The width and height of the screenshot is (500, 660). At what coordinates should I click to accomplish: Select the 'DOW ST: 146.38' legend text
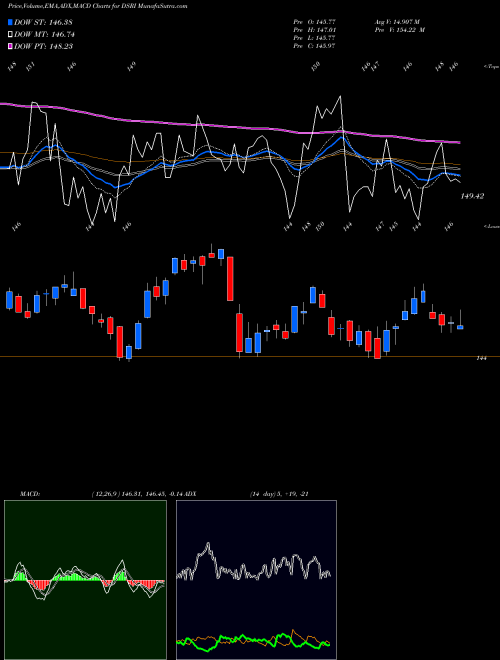(44, 22)
